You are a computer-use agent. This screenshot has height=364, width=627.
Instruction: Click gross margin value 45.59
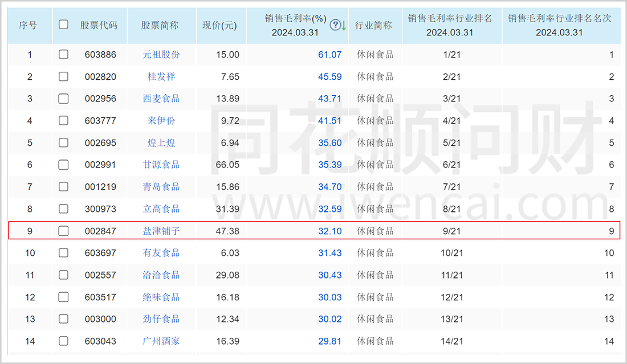pos(330,77)
